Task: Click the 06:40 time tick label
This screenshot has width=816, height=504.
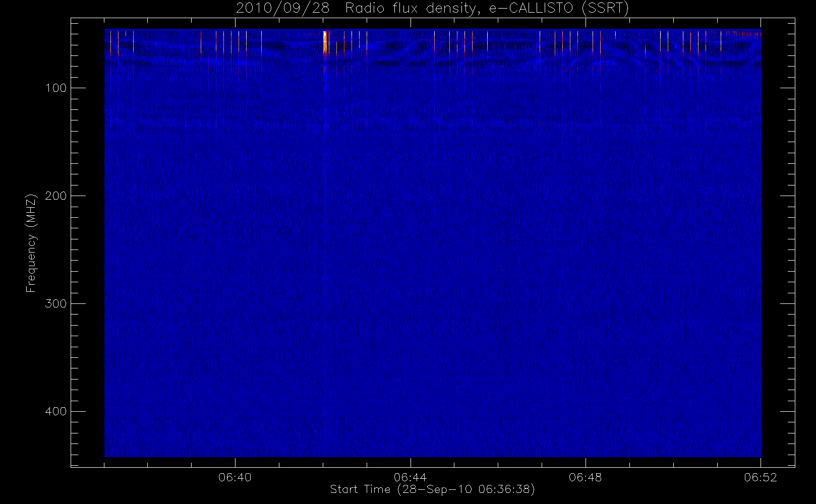Action: [x=235, y=477]
